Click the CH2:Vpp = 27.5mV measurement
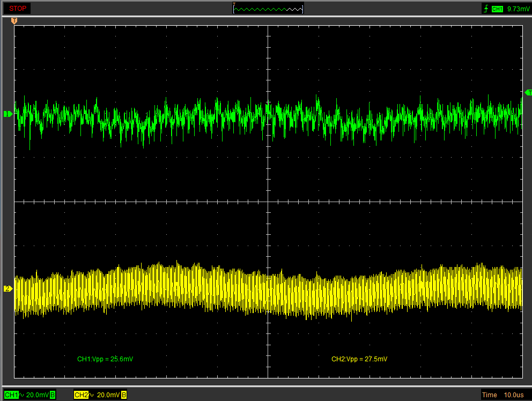The image size is (532, 401). [x=359, y=359]
